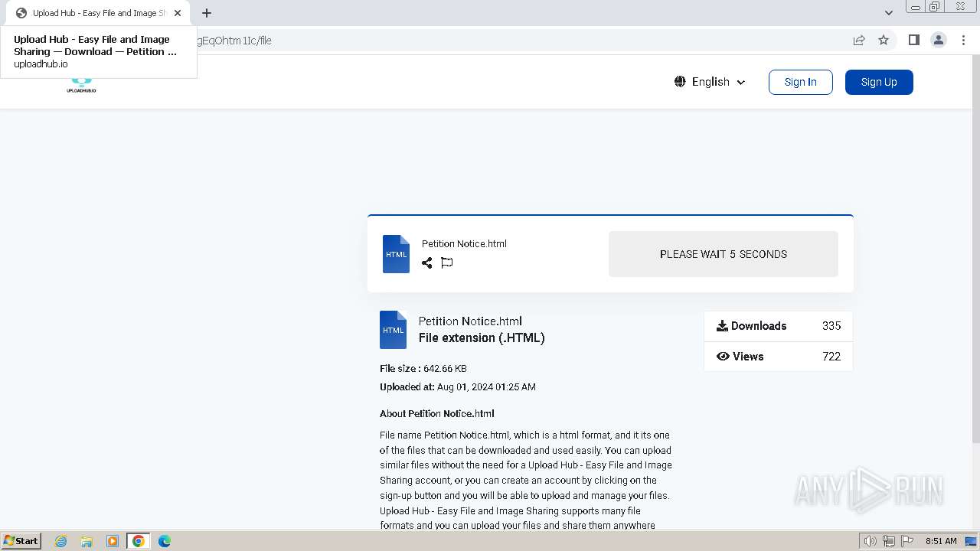Click Chrome icon in taskbar

[x=139, y=541]
